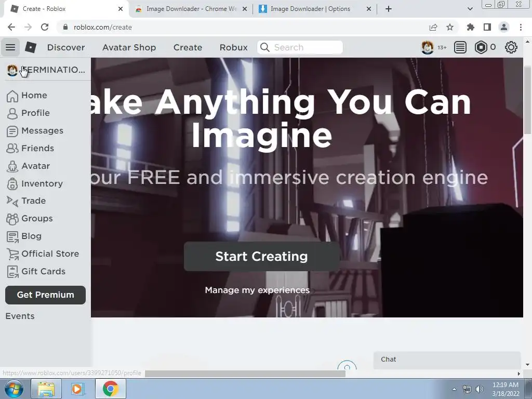Open the Profile sidebar icon
Viewport: 532px width, 399px height.
pyautogui.click(x=12, y=113)
